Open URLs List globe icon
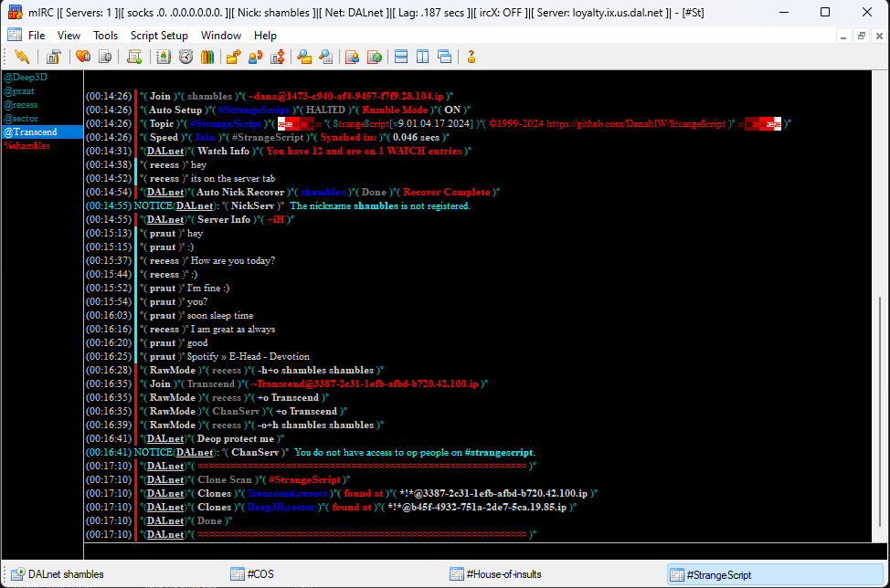This screenshot has height=588, width=890. pyautogui.click(x=375, y=57)
